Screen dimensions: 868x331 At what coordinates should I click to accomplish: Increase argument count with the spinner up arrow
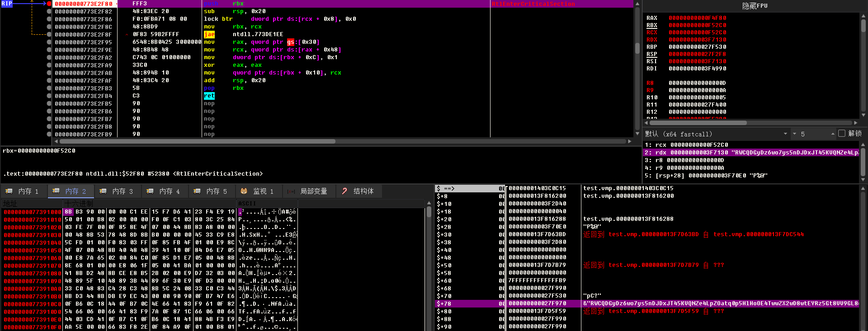point(833,134)
